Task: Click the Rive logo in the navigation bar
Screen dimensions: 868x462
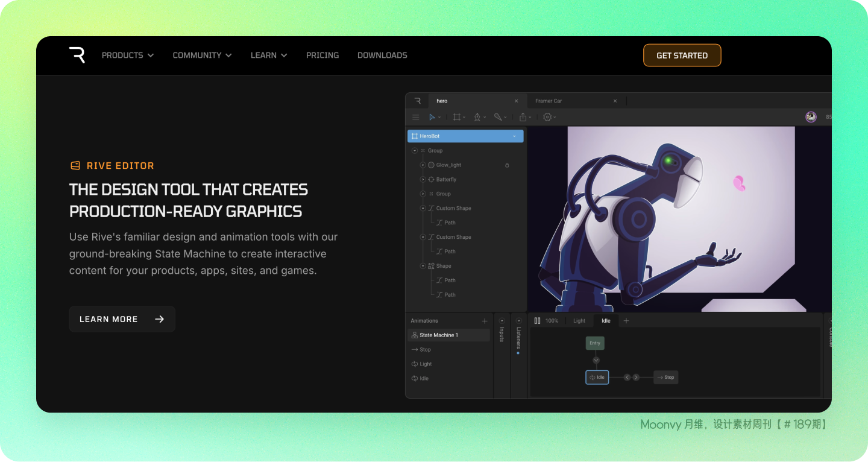Action: [x=77, y=55]
